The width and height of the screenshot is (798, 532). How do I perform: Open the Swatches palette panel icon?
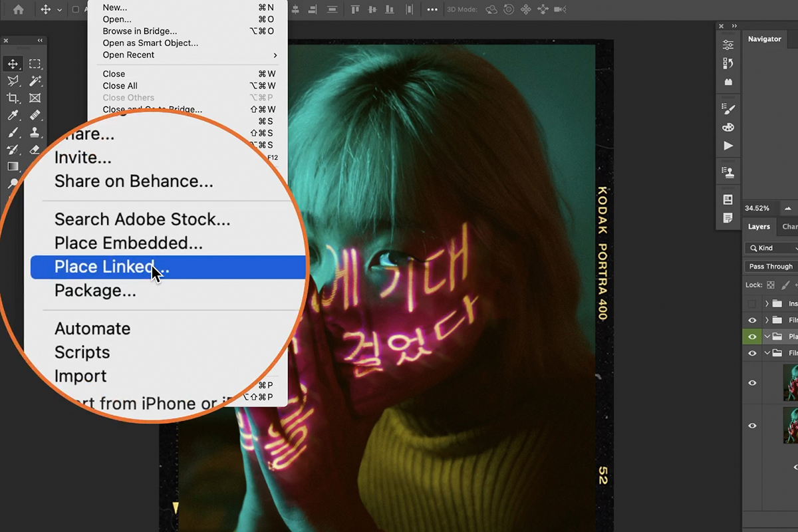(728, 127)
